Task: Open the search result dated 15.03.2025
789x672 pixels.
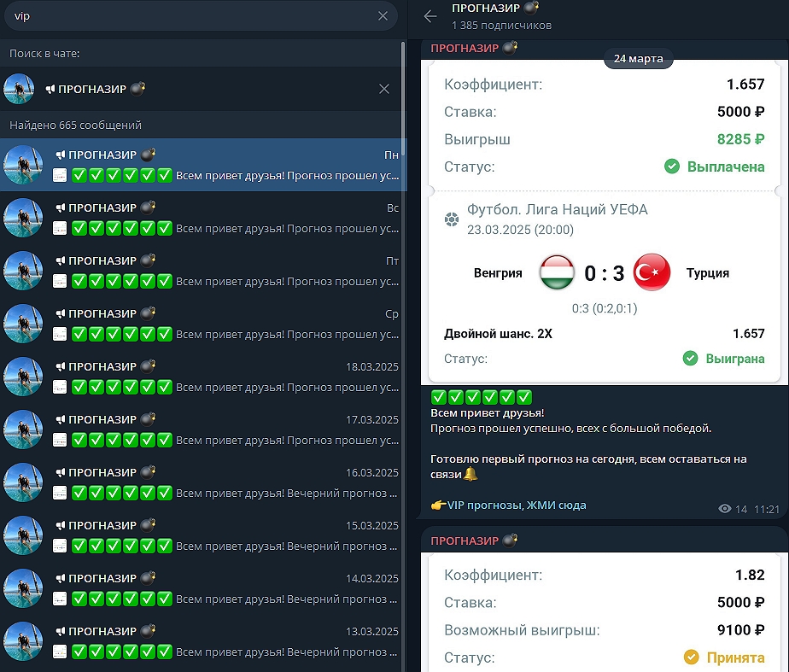Action: click(202, 535)
